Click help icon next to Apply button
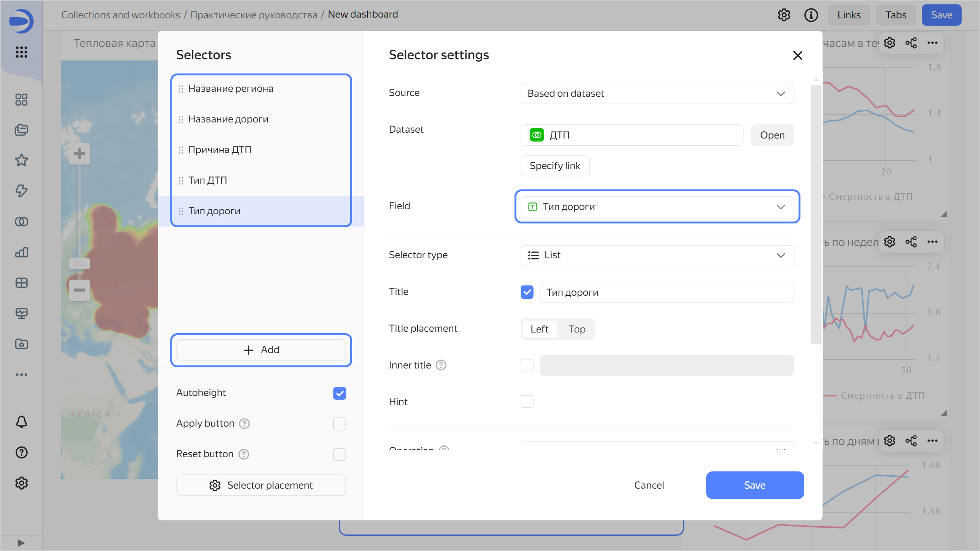 pyautogui.click(x=244, y=424)
